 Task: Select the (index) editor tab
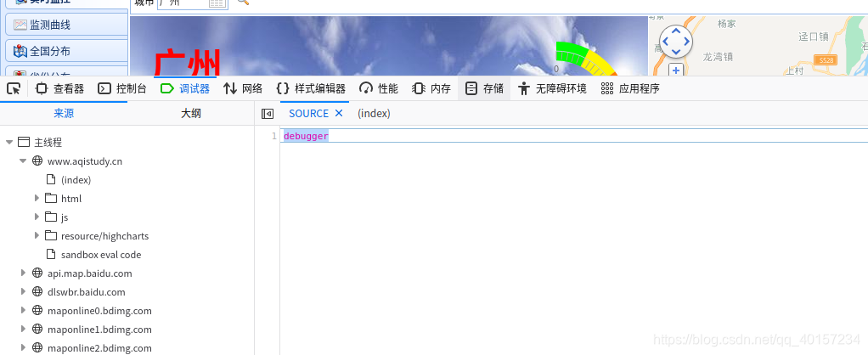pos(374,114)
